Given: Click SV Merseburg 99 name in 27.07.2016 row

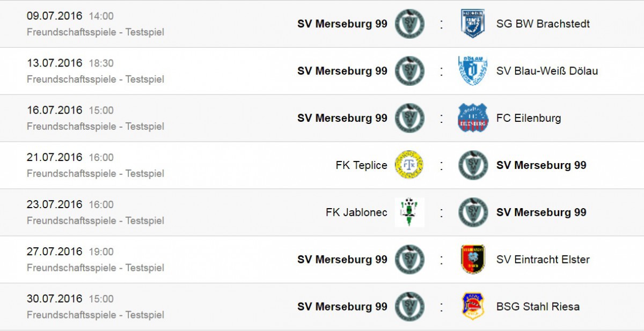Looking at the screenshot, I should pos(342,260).
